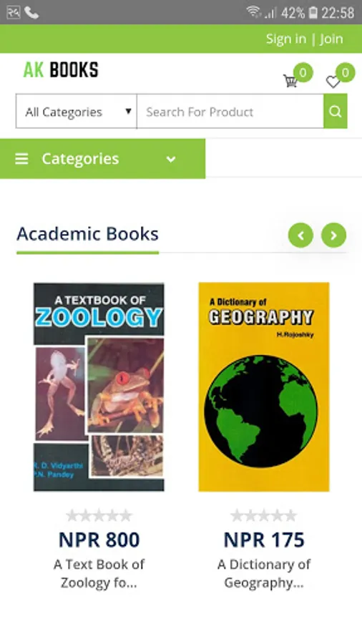Rate the Zoology book with stars
Image resolution: width=362 pixels, height=644 pixels.
pos(99,515)
